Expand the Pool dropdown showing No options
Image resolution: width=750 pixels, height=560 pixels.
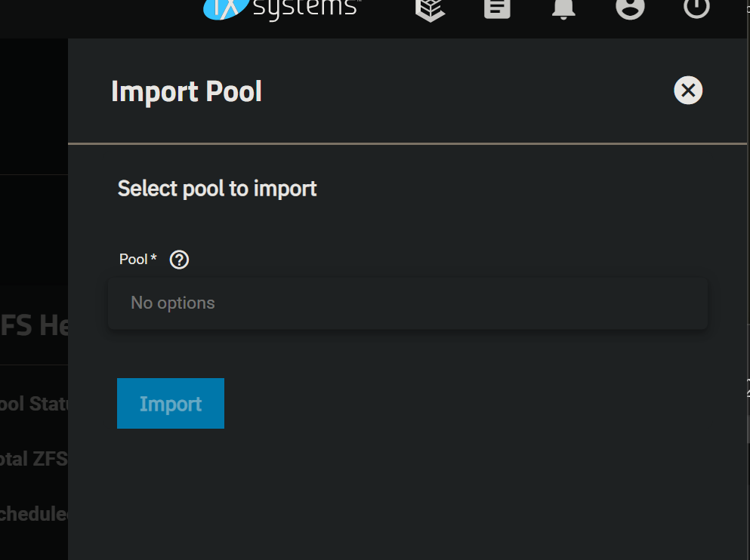[x=408, y=303]
